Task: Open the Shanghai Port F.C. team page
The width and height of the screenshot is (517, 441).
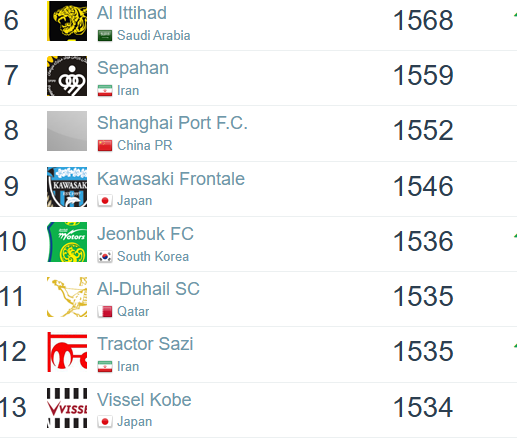Action: coord(172,123)
